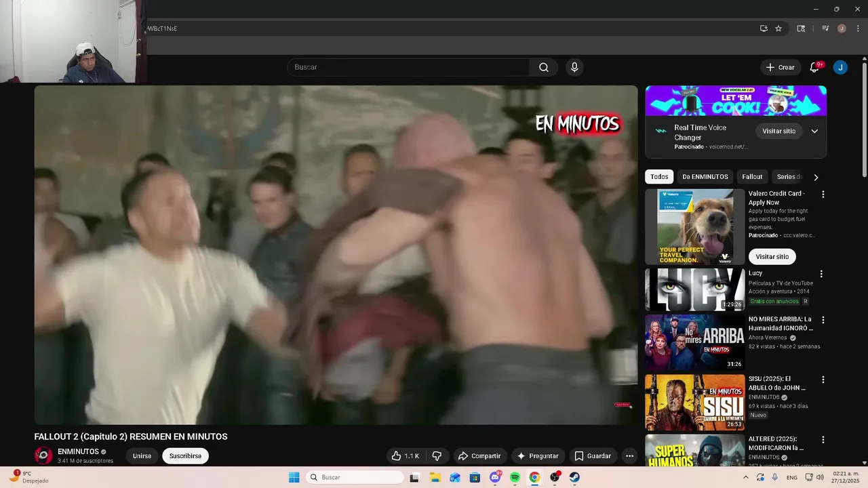This screenshot has height=488, width=868.
Task: Save video with the Guardar button
Action: pos(593,456)
